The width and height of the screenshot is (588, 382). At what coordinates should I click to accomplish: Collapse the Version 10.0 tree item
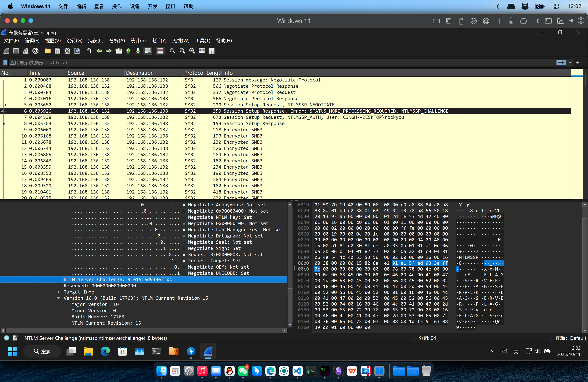[59, 298]
